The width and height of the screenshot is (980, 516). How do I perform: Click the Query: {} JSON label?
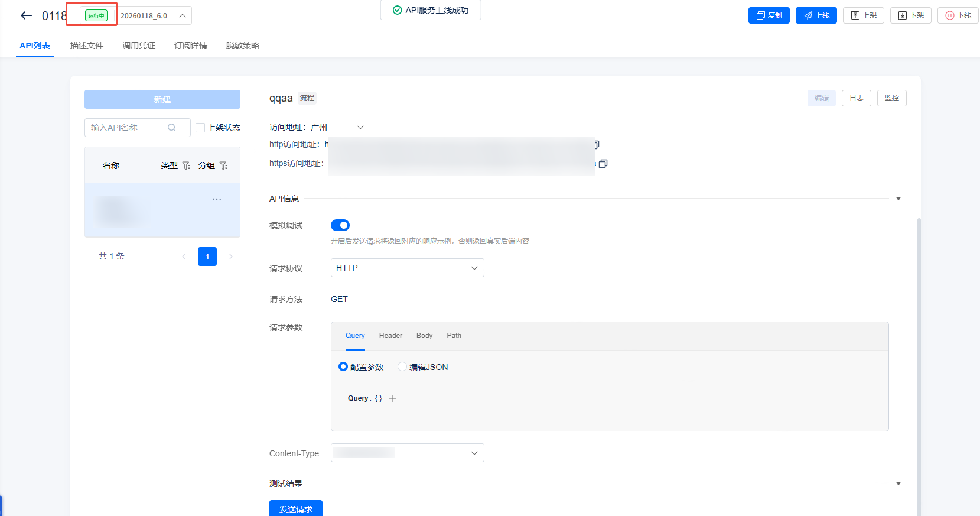click(x=365, y=398)
